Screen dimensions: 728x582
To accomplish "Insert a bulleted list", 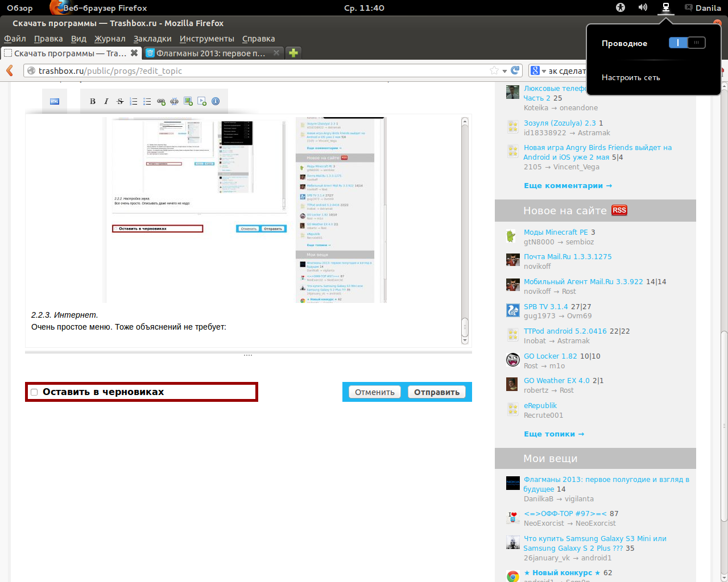I will pyautogui.click(x=147, y=101).
